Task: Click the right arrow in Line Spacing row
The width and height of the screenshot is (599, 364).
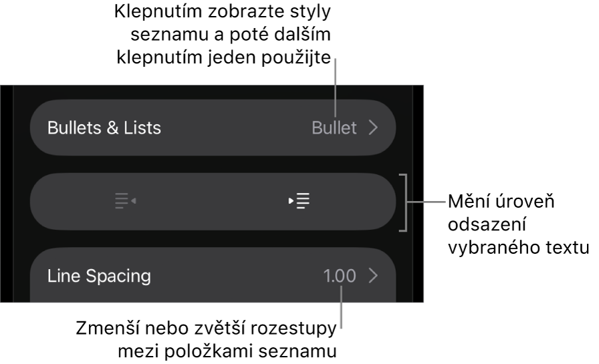Action: pyautogui.click(x=373, y=275)
